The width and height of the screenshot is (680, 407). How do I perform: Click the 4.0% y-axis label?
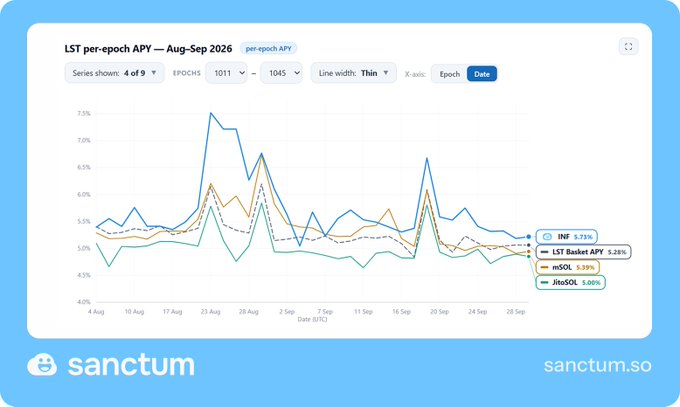coord(84,302)
